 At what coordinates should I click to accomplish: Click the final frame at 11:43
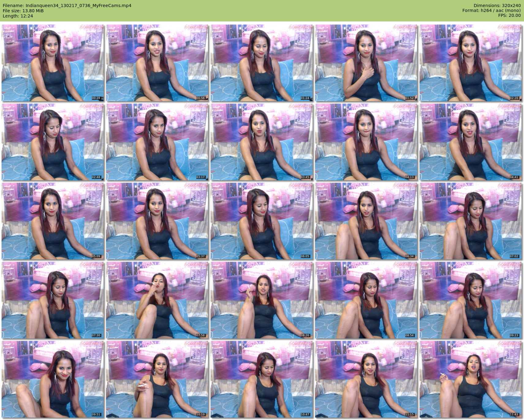coord(471,379)
